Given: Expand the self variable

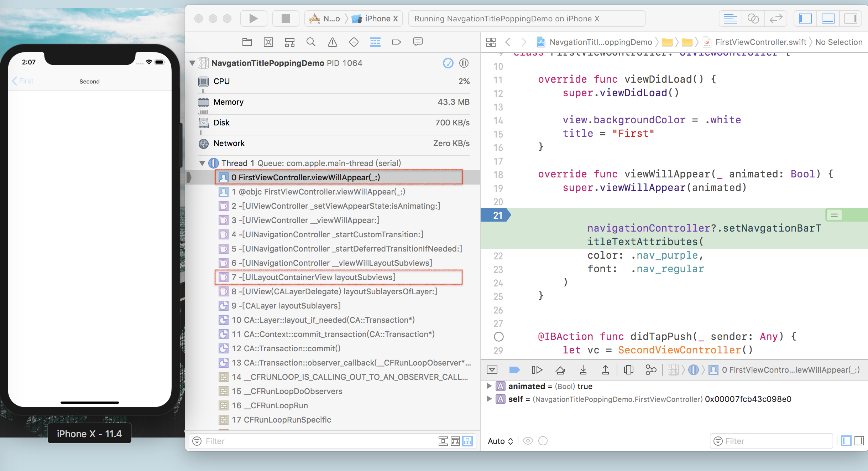Looking at the screenshot, I should tap(489, 399).
